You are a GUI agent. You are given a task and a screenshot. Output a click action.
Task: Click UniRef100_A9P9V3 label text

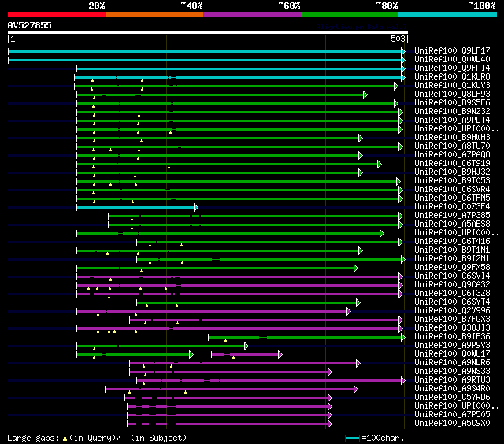coord(452,346)
